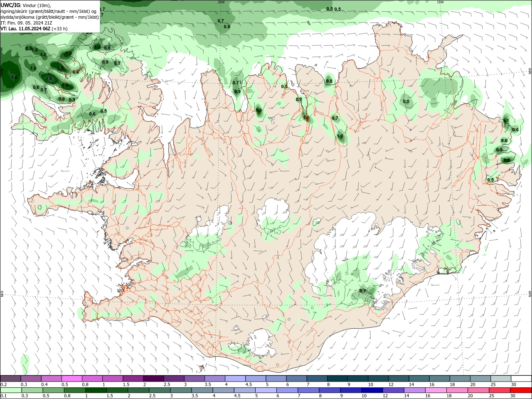The image size is (532, 399).
Task: Select top-row lavender swatch starting at 4
Action: click(x=235, y=379)
